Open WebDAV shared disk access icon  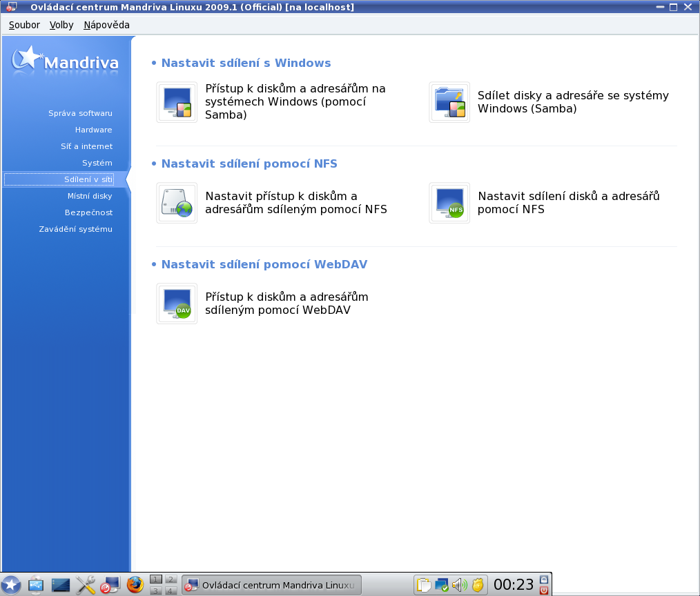pos(177,304)
